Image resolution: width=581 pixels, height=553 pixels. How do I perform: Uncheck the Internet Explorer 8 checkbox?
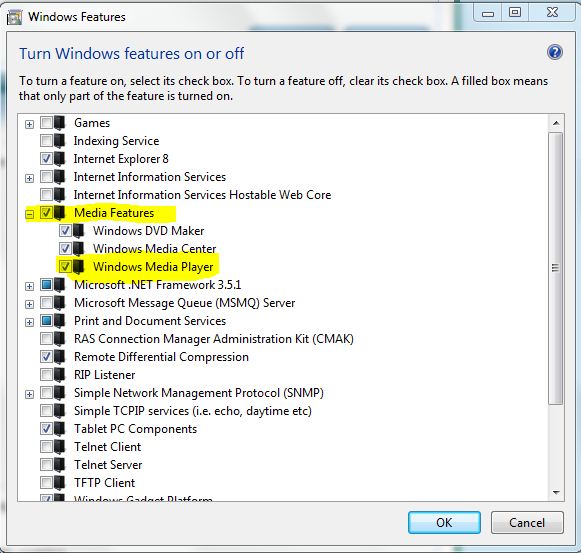(x=46, y=158)
